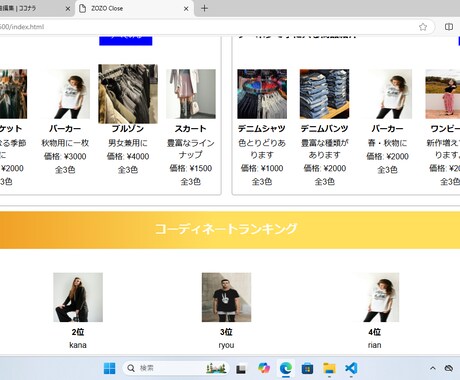
Task: Click the スカート product name
Action: point(191,129)
